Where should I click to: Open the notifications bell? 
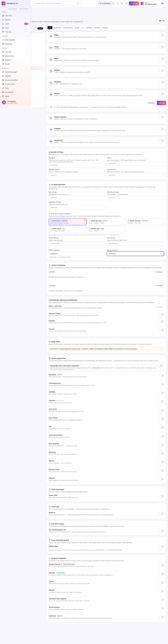[126, 4]
